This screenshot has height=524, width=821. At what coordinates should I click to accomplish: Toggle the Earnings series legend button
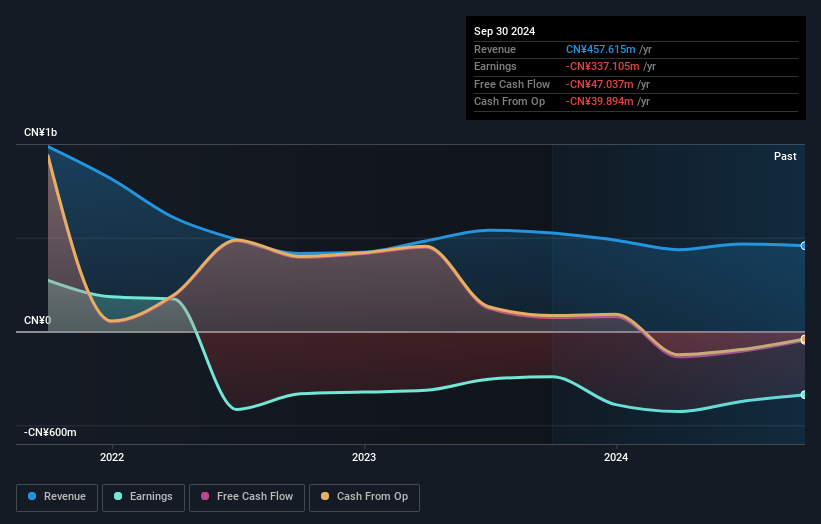click(143, 497)
